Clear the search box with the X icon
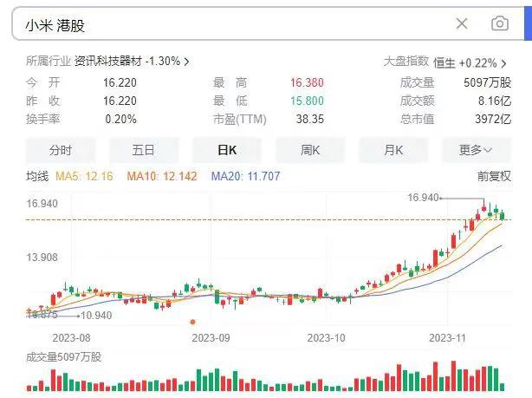Screen dimensions: 532x398 pyautogui.click(x=462, y=23)
